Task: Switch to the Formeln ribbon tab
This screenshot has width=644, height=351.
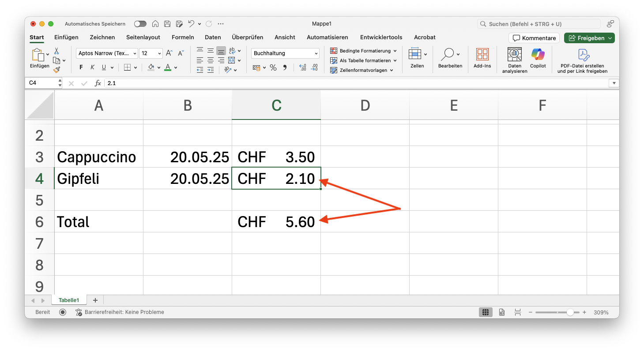Action: 183,37
